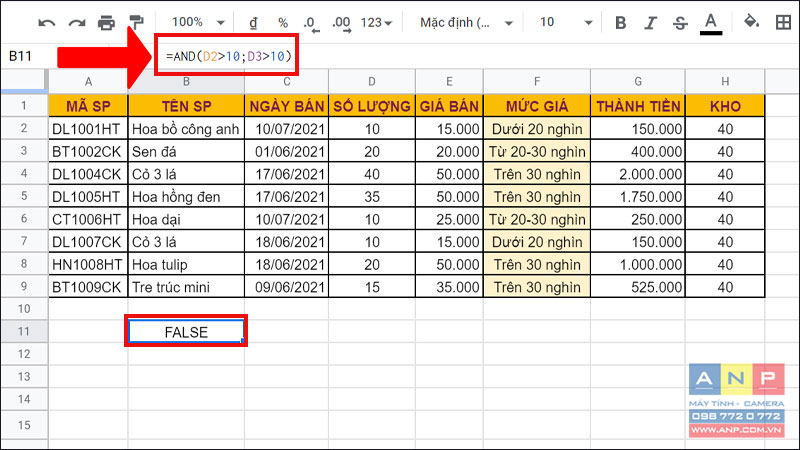Viewport: 800px width, 450px height.
Task: Select row 15 header
Action: (x=24, y=424)
